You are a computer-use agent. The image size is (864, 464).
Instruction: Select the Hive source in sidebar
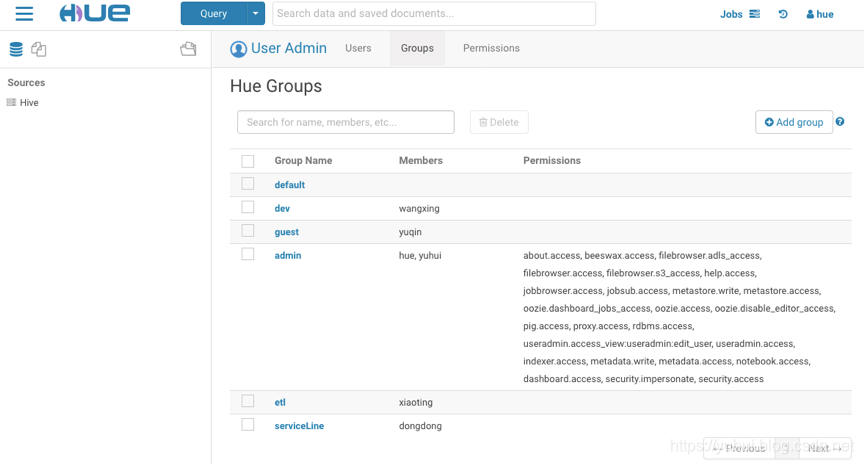click(29, 103)
